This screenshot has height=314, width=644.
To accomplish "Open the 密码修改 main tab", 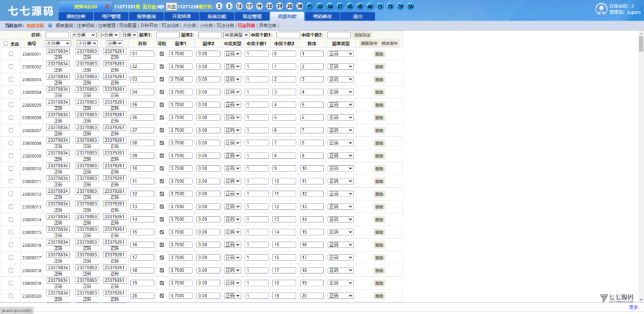I will point(323,16).
